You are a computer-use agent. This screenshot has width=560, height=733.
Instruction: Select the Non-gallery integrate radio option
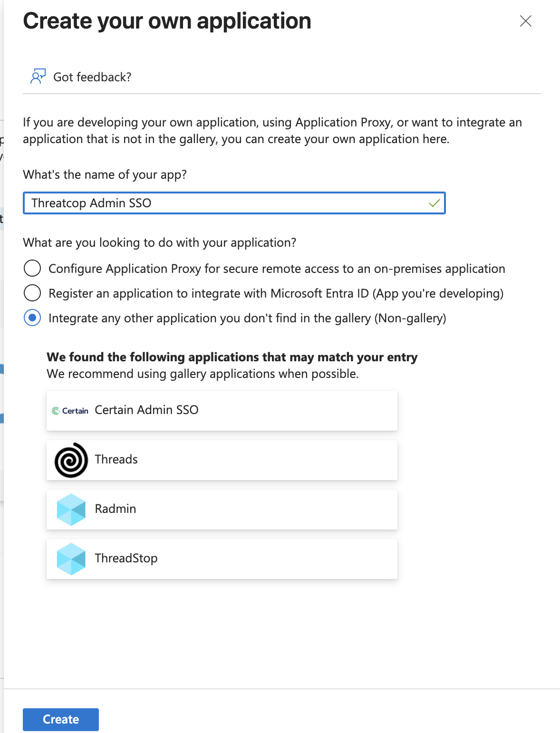click(32, 318)
